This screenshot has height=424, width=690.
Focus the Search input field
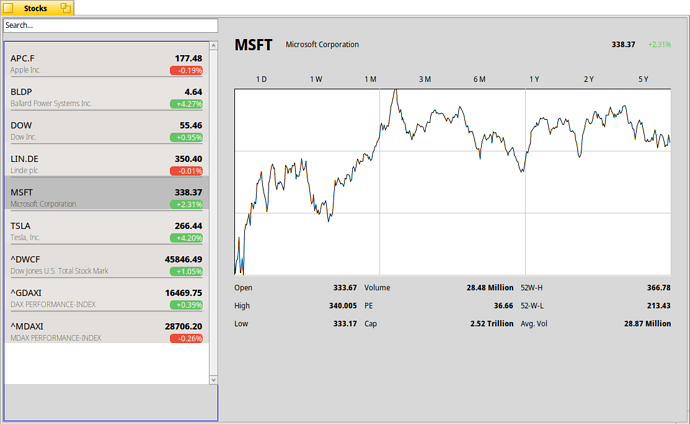[110, 26]
